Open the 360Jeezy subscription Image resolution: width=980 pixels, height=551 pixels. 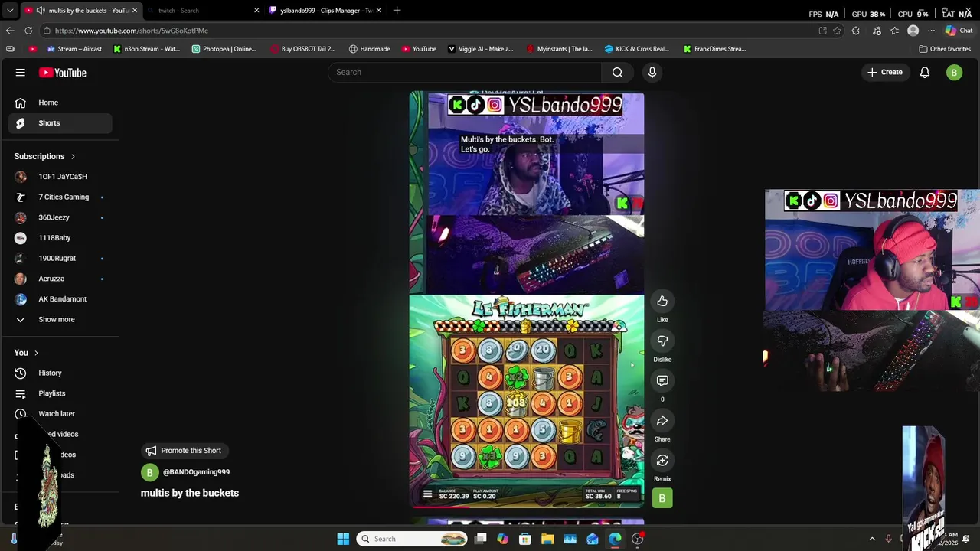[x=60, y=217]
